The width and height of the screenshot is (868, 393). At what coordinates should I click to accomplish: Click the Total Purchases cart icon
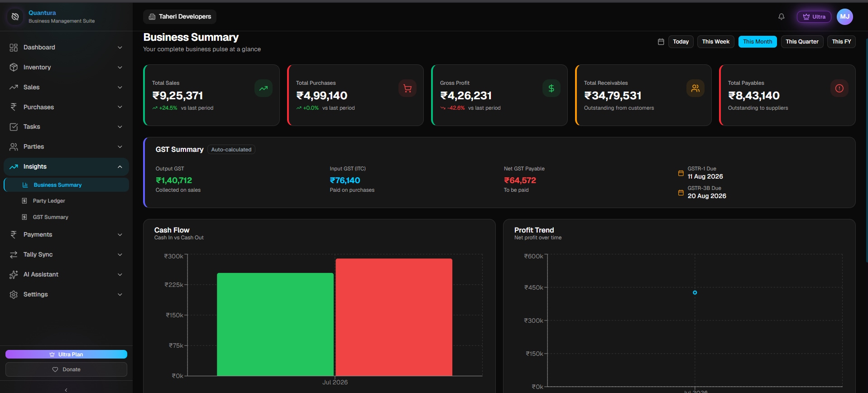[408, 88]
